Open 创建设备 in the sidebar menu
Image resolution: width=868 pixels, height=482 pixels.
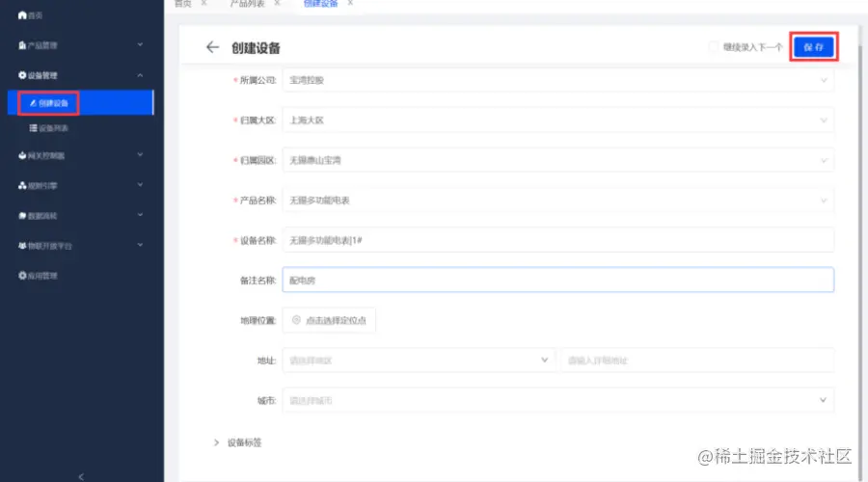tap(80, 103)
